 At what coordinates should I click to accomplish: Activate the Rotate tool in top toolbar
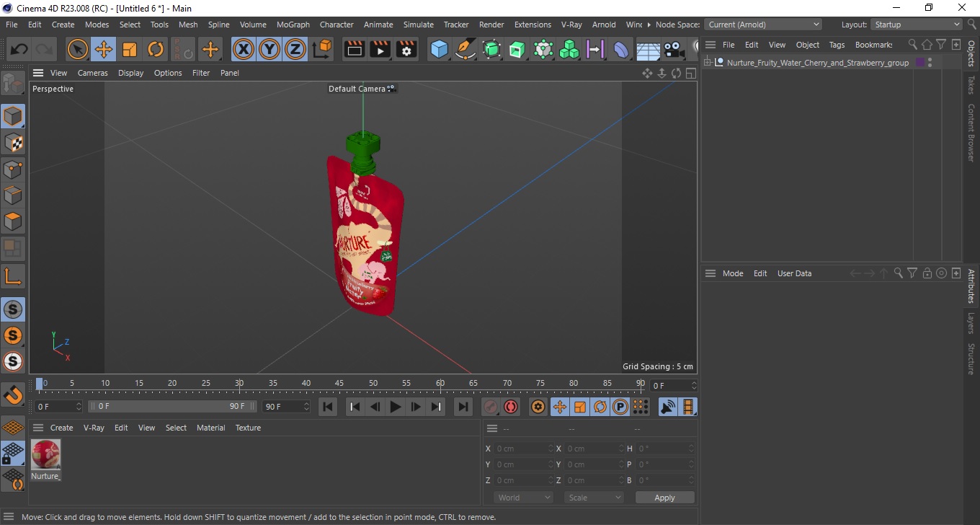click(156, 50)
